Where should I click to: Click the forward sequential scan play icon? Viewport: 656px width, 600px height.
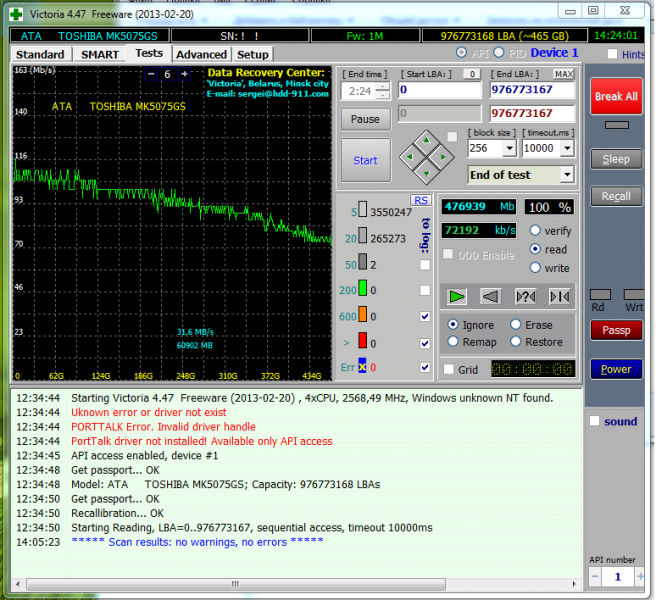click(457, 296)
